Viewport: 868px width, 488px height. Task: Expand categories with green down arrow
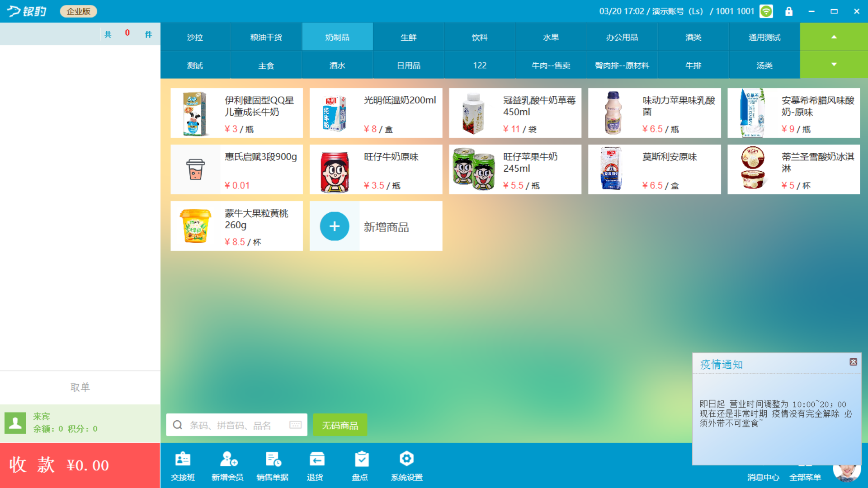[834, 65]
